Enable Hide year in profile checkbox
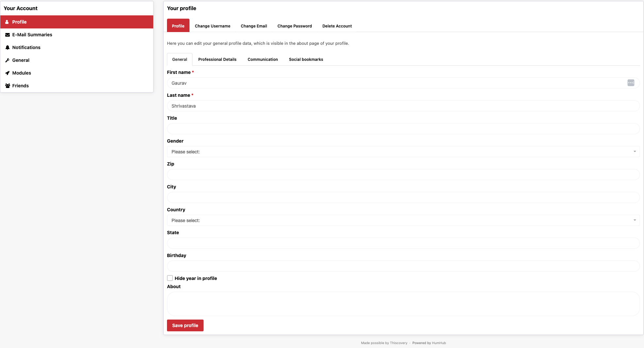Image resolution: width=644 pixels, height=348 pixels. 170,278
